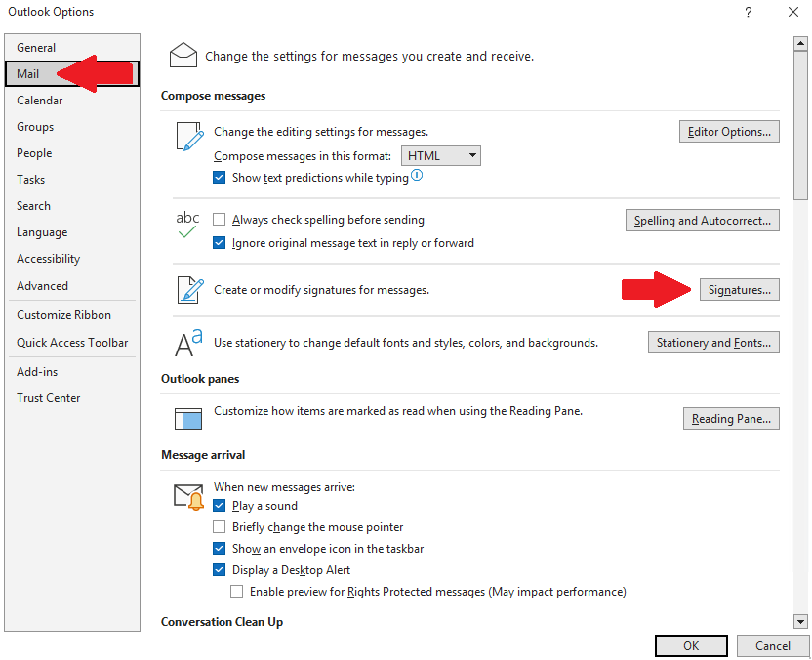Click the info icon next to text predictions
812x660 pixels.
coord(417,175)
